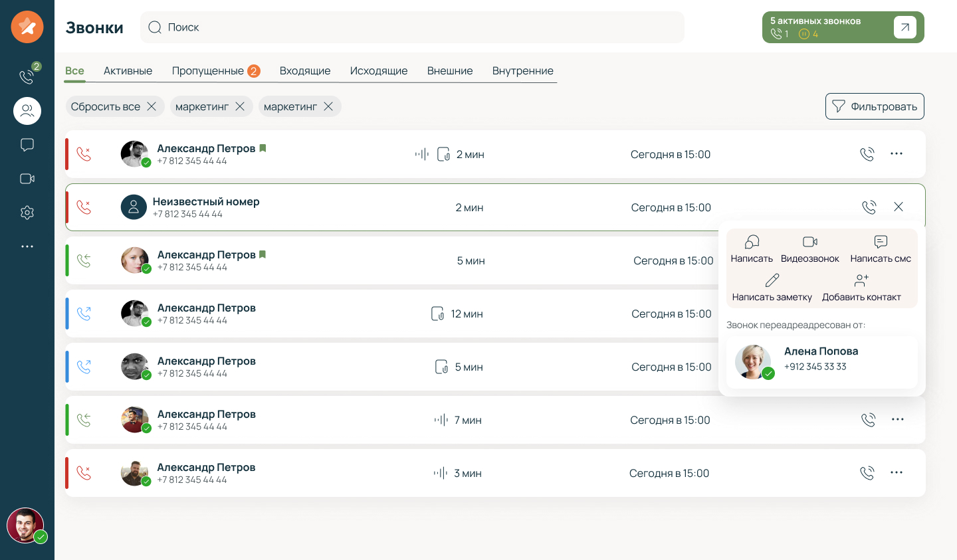Open the calls icon in the sidebar
This screenshot has height=560, width=957.
(27, 77)
